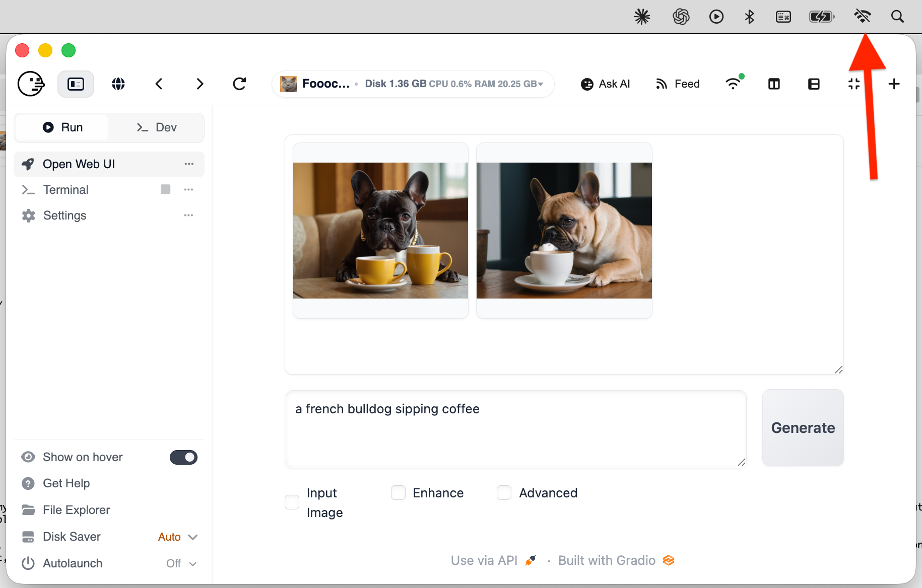Click the prompt text field
The width and height of the screenshot is (922, 588).
click(x=516, y=429)
